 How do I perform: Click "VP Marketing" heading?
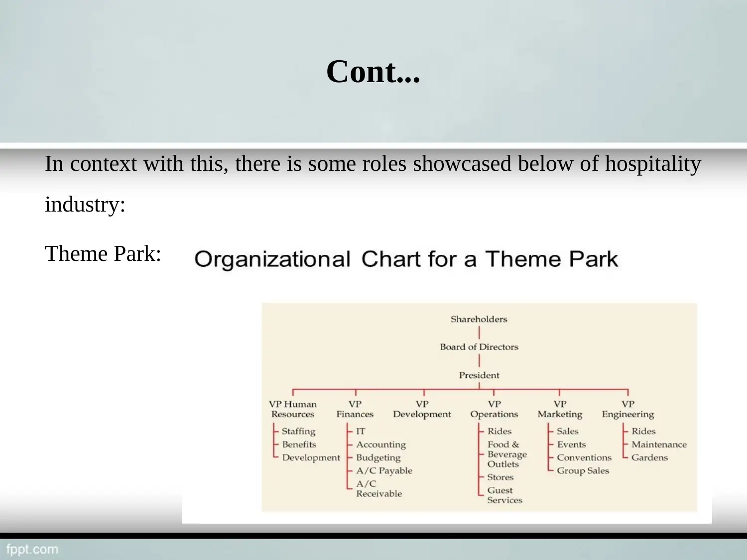[560, 409]
